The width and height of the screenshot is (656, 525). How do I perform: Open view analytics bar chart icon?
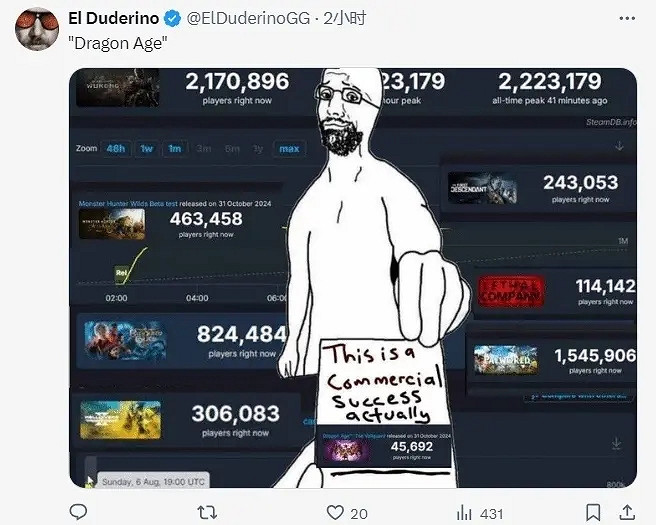464,512
